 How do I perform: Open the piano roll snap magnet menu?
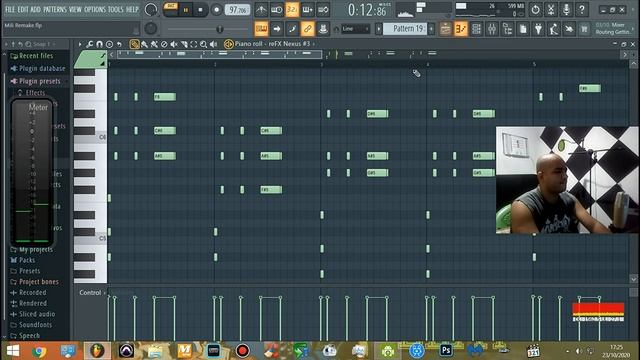[x=99, y=44]
